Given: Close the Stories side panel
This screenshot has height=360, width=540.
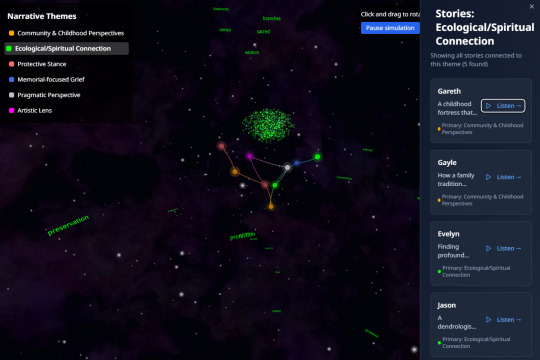Looking at the screenshot, I should tap(532, 7).
